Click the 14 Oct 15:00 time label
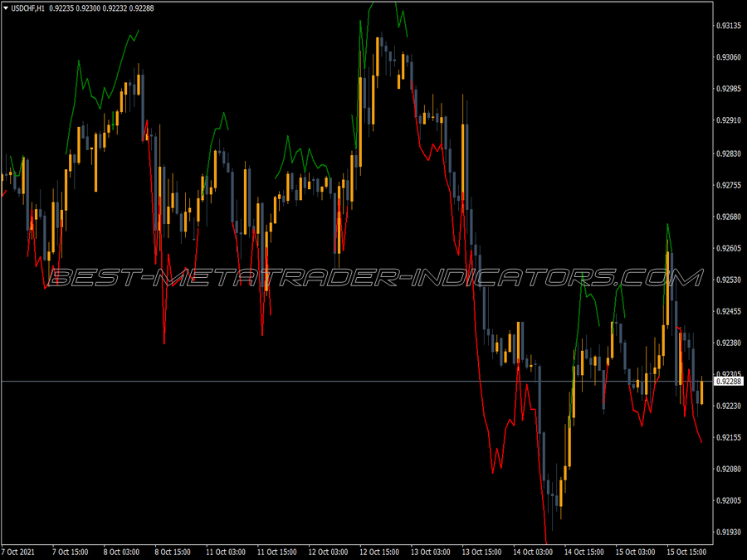This screenshot has width=747, height=560. 584,552
